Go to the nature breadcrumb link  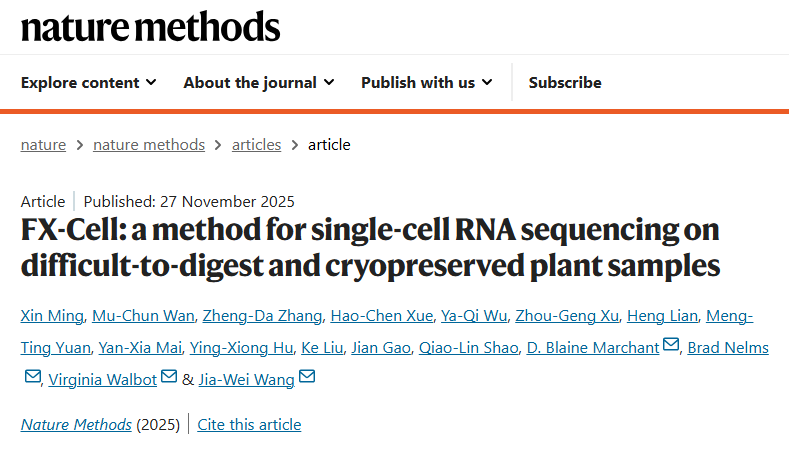43,144
